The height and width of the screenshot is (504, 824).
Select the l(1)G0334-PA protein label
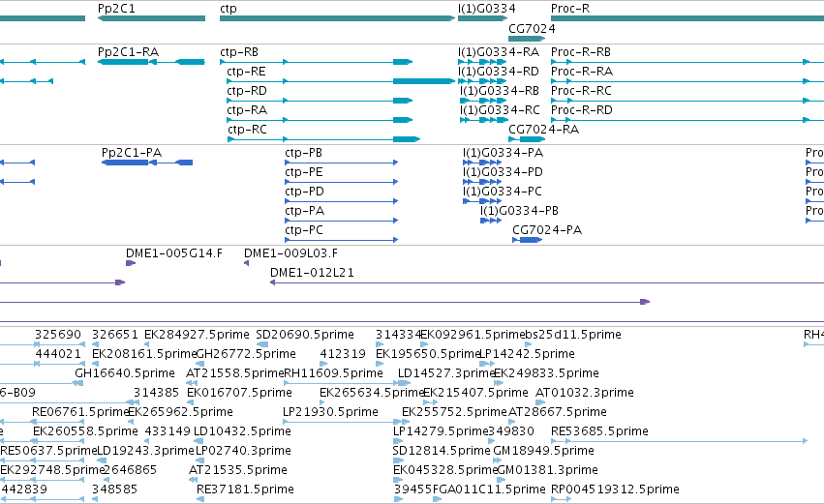[503, 153]
